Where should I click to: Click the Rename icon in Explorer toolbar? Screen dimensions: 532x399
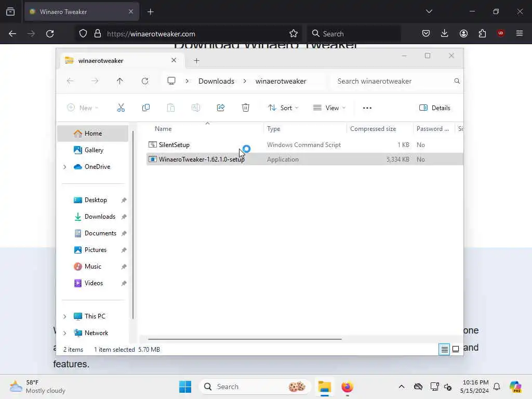(196, 108)
